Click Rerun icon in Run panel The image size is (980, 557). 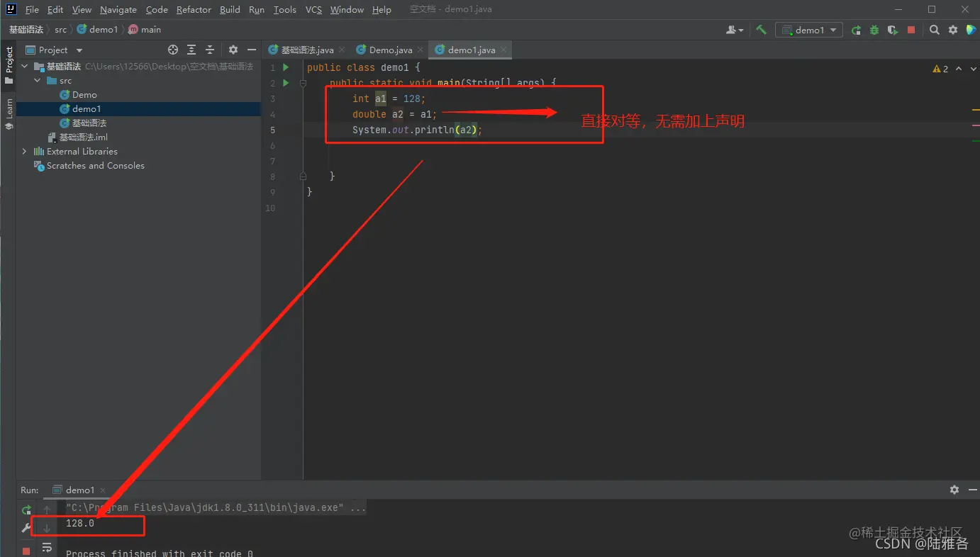pyautogui.click(x=26, y=510)
